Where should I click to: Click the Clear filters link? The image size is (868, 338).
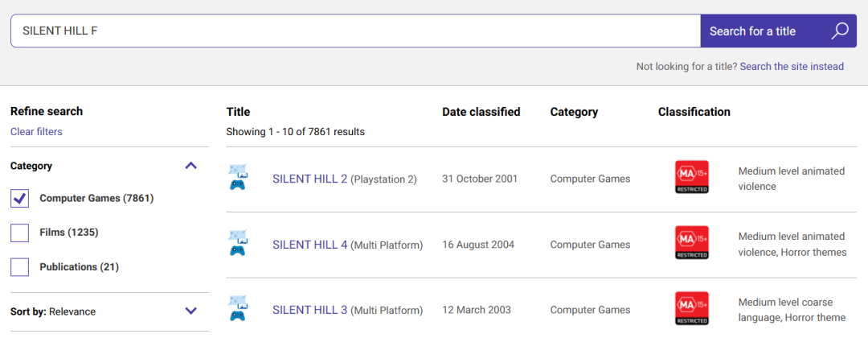(x=36, y=131)
